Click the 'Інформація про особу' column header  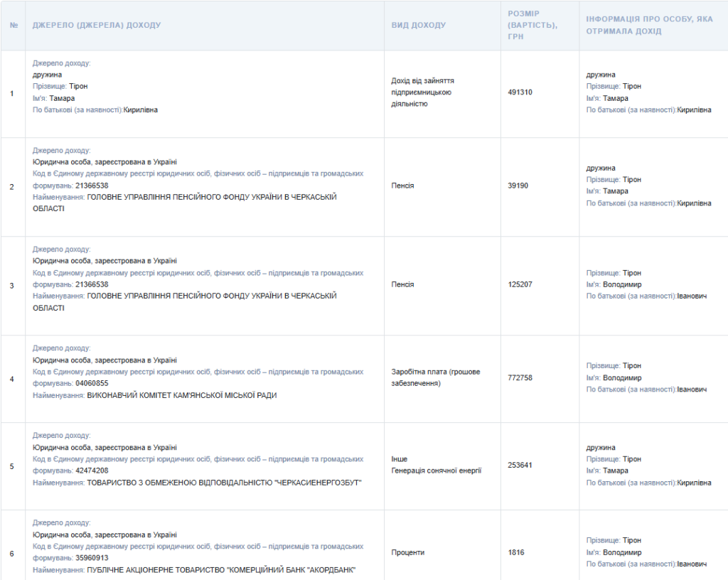click(x=649, y=25)
